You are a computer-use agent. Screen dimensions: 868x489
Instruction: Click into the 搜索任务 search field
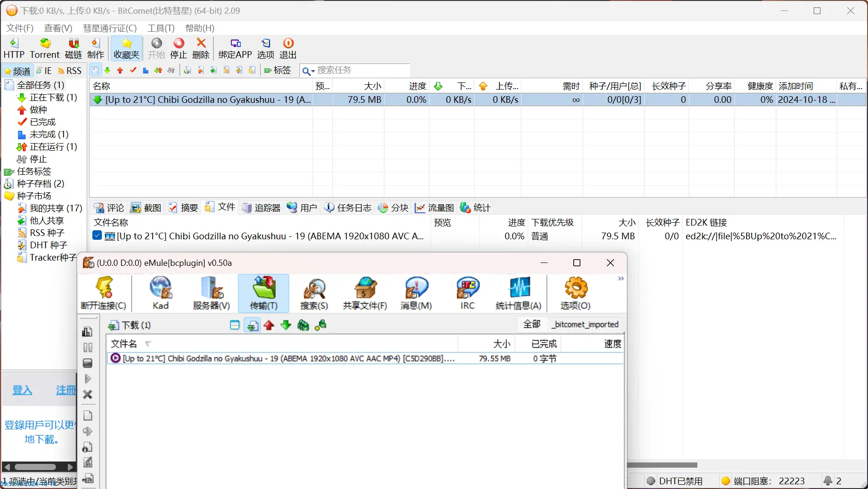[x=362, y=70]
